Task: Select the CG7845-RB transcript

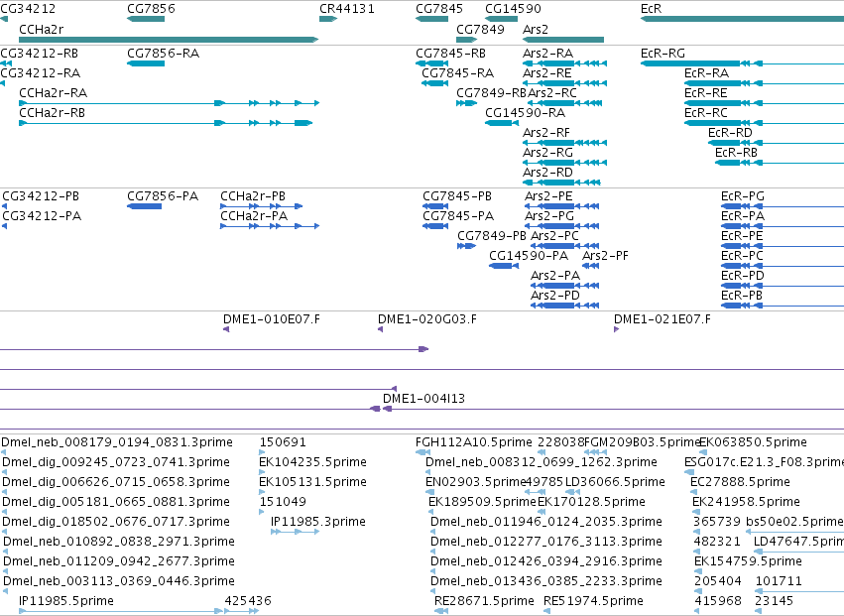Action: coord(431,63)
